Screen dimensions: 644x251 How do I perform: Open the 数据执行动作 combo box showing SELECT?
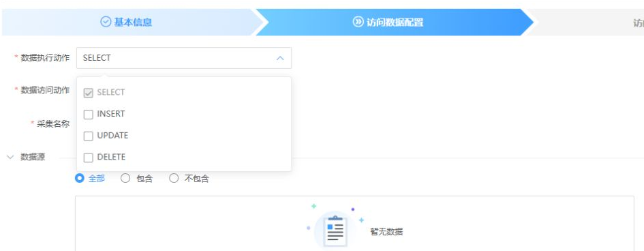(x=184, y=58)
